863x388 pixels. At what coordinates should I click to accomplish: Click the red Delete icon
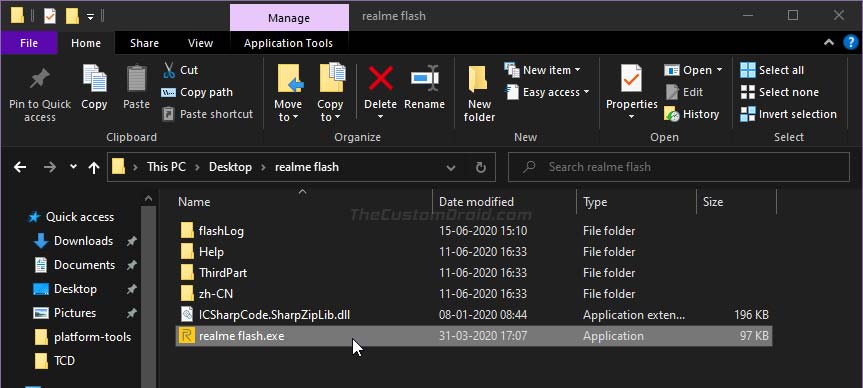[x=380, y=78]
